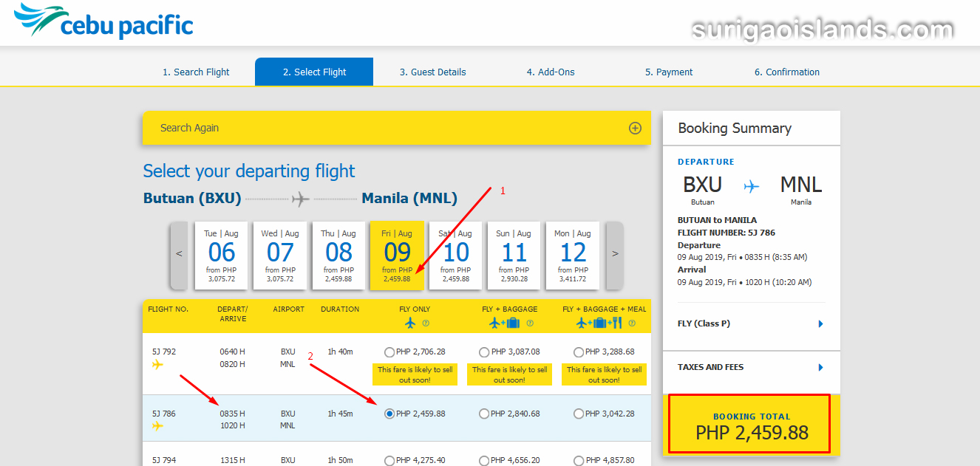This screenshot has width=980, height=466.
Task: Expand Taxes and Fees arrow
Action: 821,368
